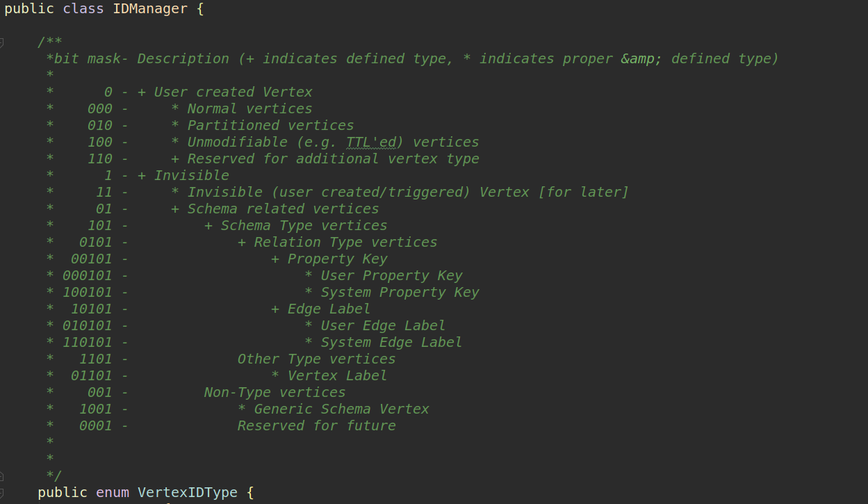
Task: Click the VertexIDType enum name
Action: [188, 493]
